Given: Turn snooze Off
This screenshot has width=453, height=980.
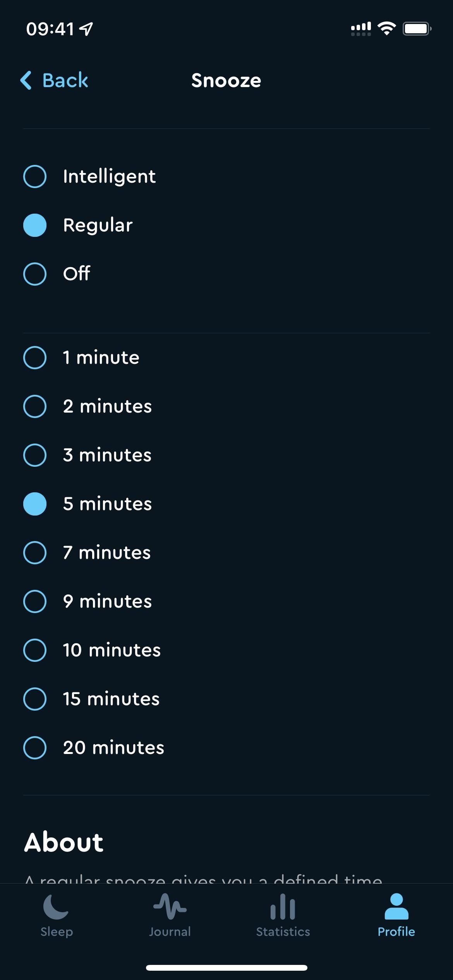Looking at the screenshot, I should point(226,274).
